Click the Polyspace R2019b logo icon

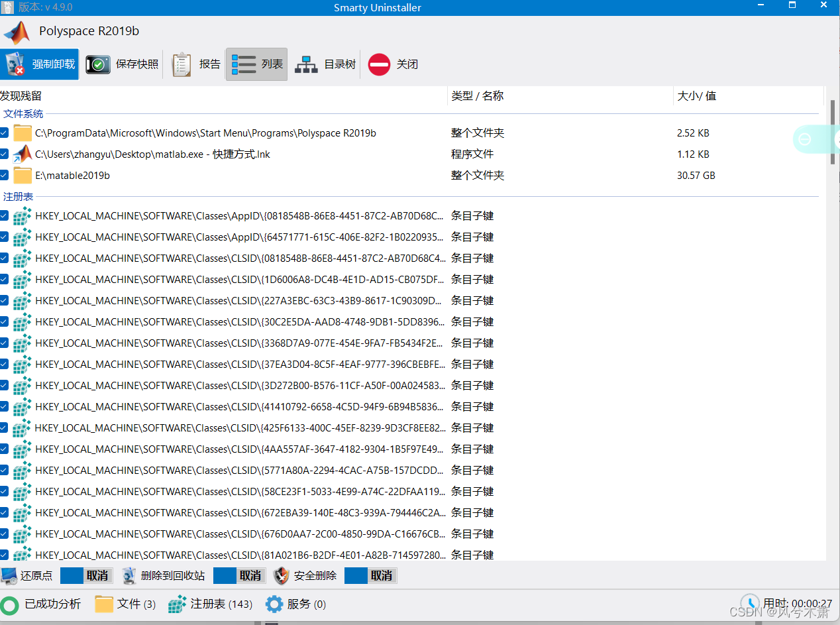pyautogui.click(x=17, y=32)
